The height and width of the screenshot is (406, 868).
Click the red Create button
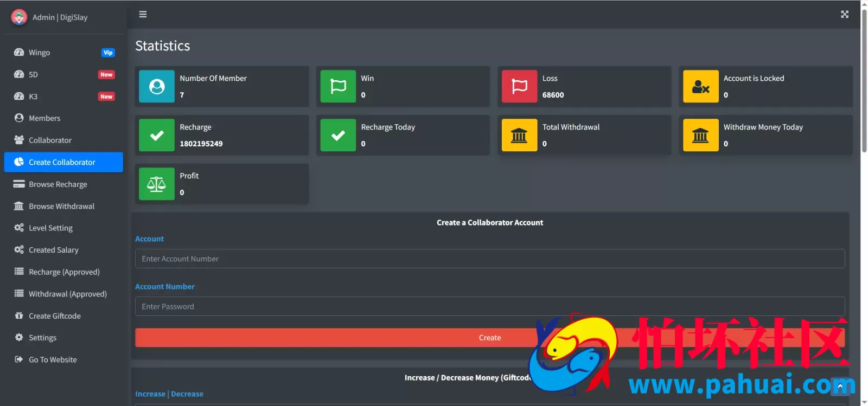coord(490,338)
